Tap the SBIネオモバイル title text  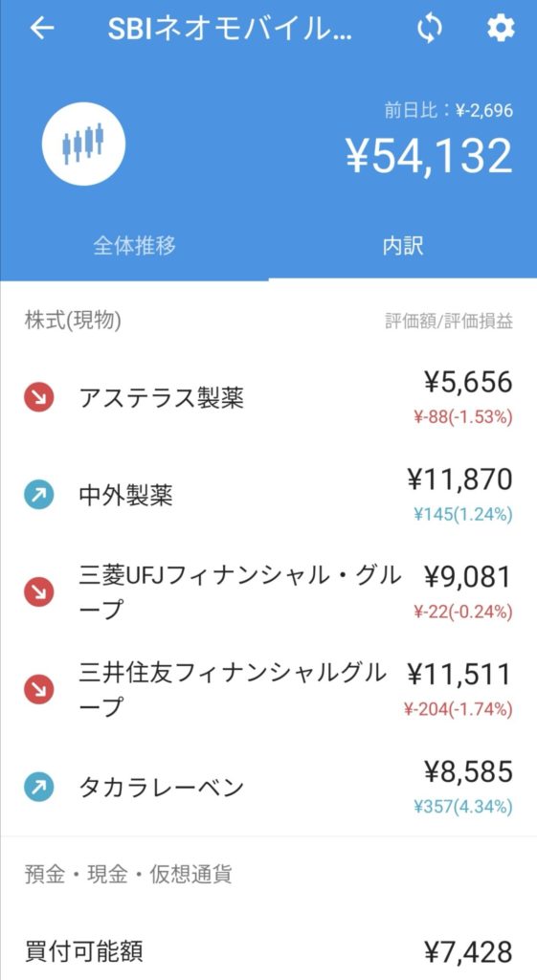point(231,29)
